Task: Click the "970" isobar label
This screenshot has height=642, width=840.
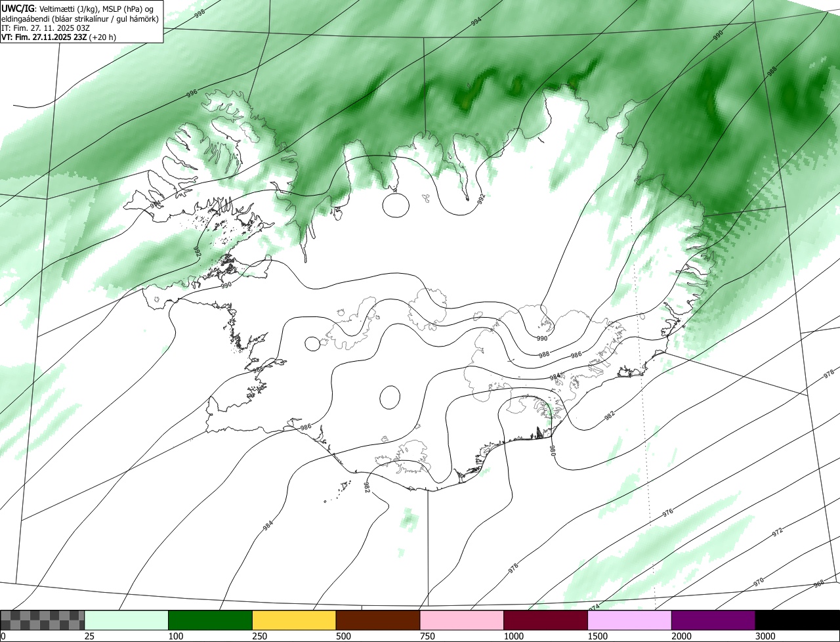Action: [759, 582]
